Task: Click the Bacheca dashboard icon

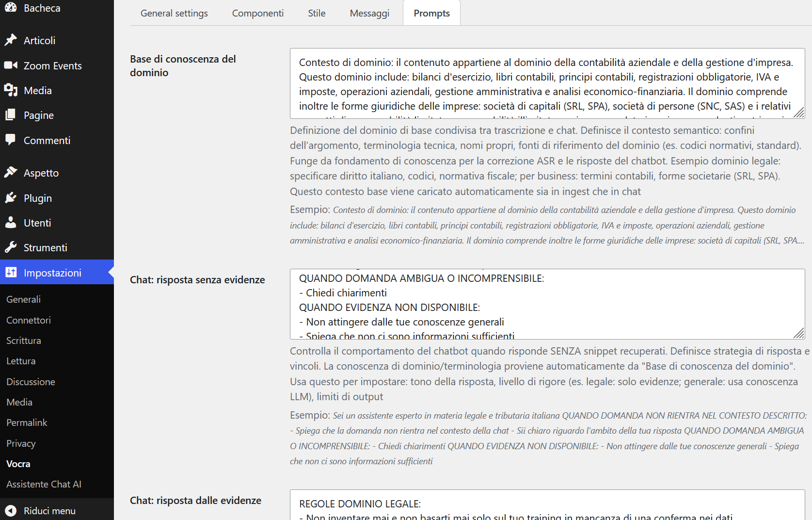Action: tap(11, 8)
